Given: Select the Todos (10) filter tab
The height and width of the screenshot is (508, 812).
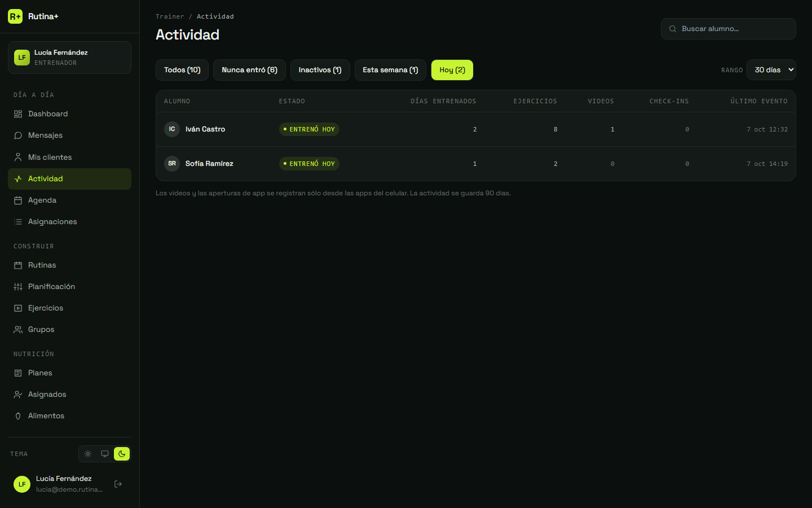Looking at the screenshot, I should pyautogui.click(x=182, y=70).
